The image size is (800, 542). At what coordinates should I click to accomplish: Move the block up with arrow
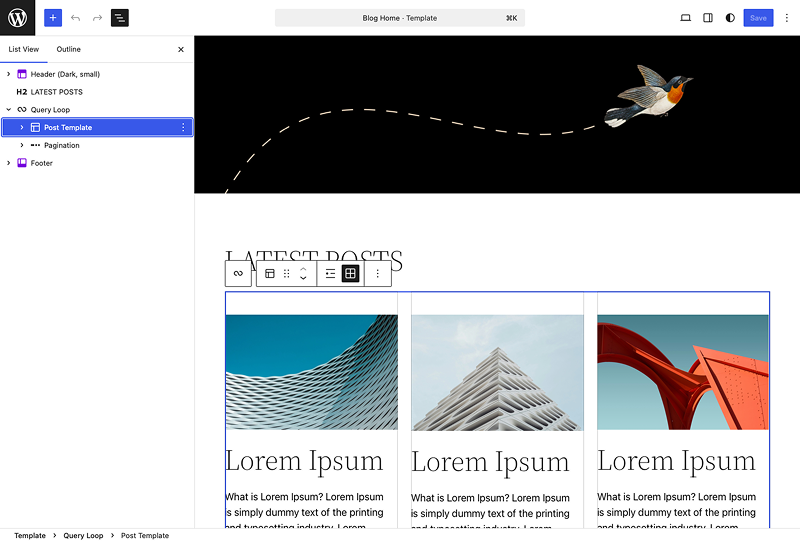click(303, 269)
